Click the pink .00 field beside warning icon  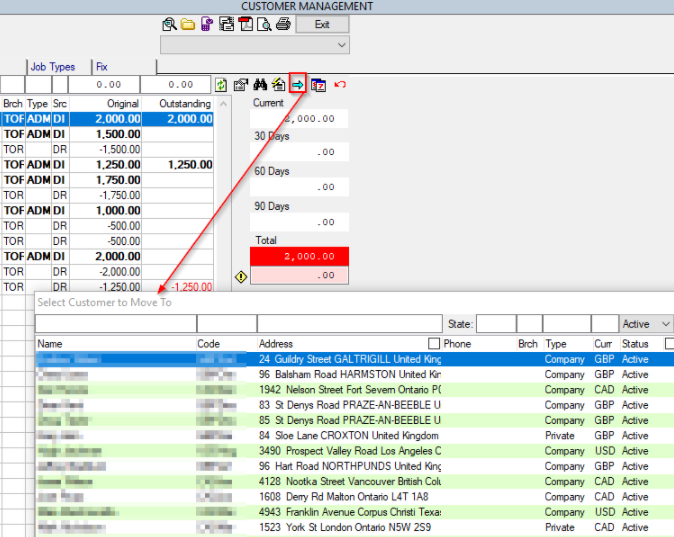299,275
